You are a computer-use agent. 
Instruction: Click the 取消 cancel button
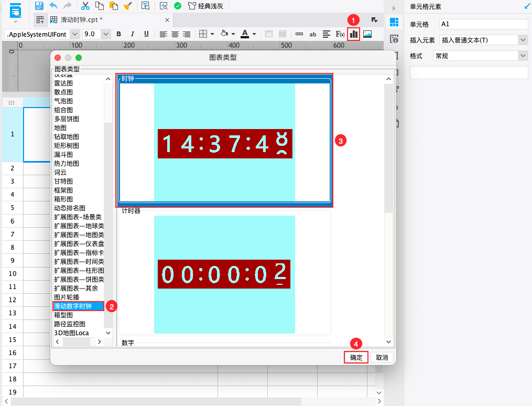click(x=382, y=357)
